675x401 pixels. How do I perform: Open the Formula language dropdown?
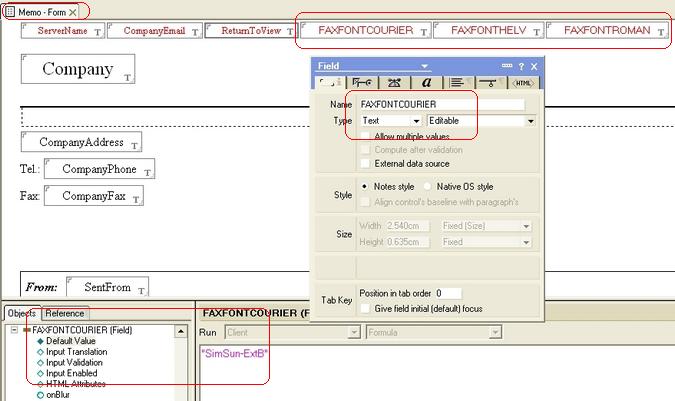coord(495,332)
